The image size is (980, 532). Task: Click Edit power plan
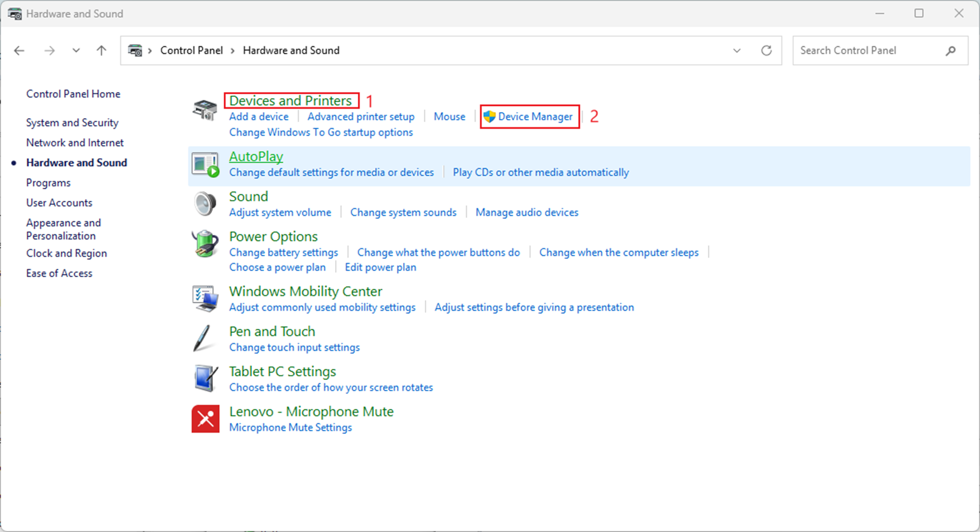tap(380, 267)
